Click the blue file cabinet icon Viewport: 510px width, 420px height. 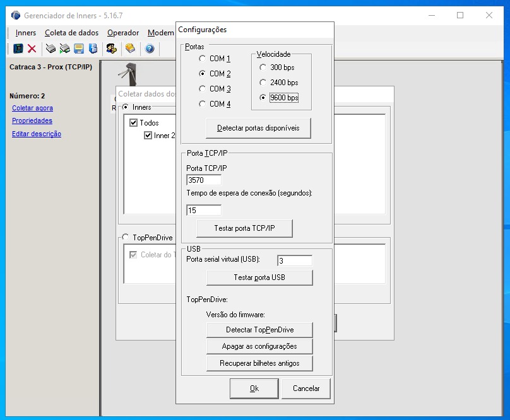(x=93, y=49)
